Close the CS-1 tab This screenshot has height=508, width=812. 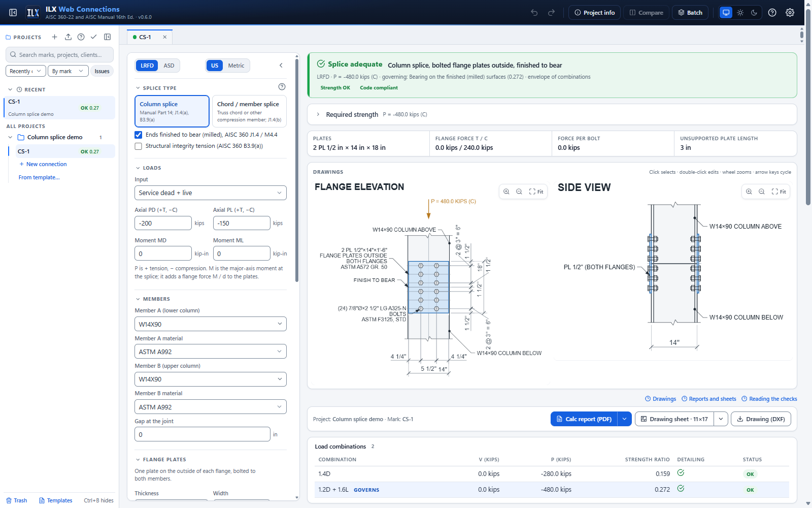pos(165,37)
